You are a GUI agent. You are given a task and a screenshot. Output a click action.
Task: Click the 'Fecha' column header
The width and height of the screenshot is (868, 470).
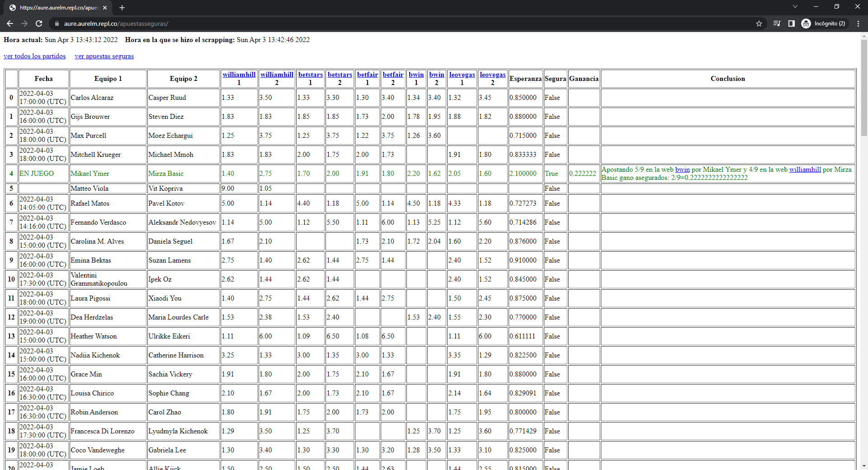pyautogui.click(x=44, y=79)
